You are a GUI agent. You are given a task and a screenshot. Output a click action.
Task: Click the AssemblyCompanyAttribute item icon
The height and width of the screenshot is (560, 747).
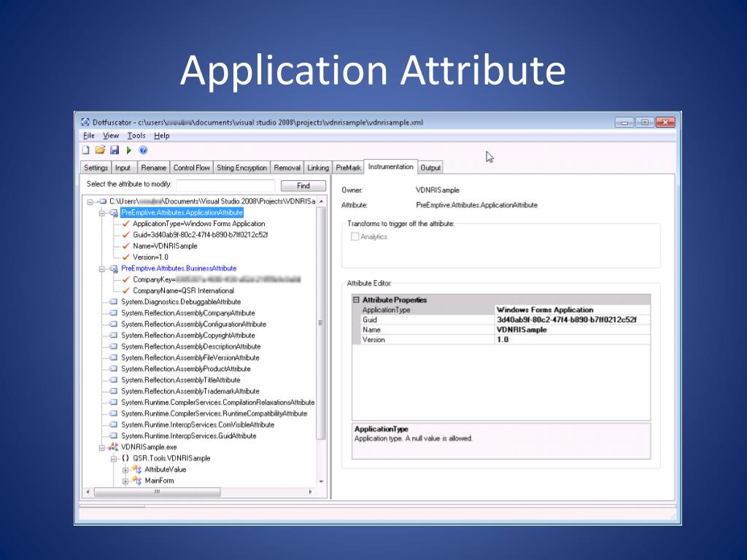point(113,313)
